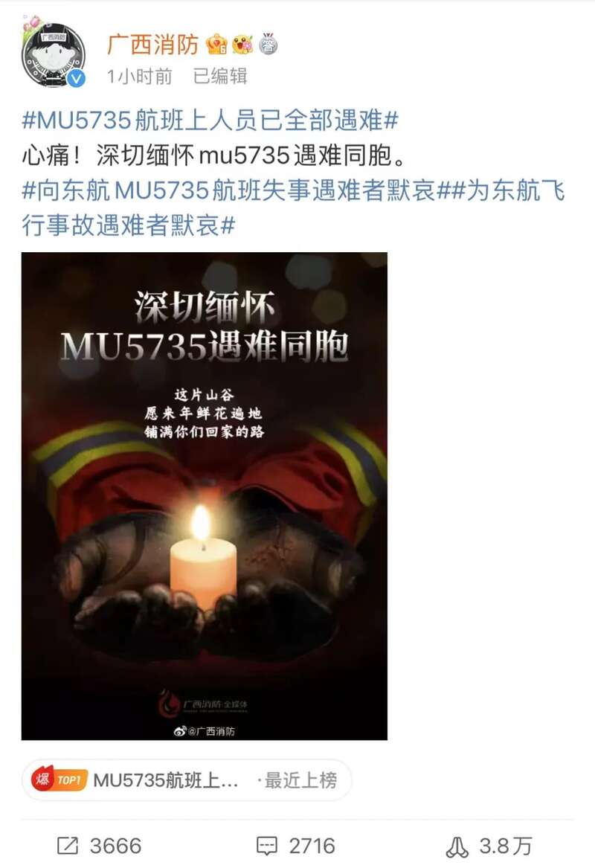
Task: Tap the praying-hands like icon 3.8万
Action: (457, 846)
